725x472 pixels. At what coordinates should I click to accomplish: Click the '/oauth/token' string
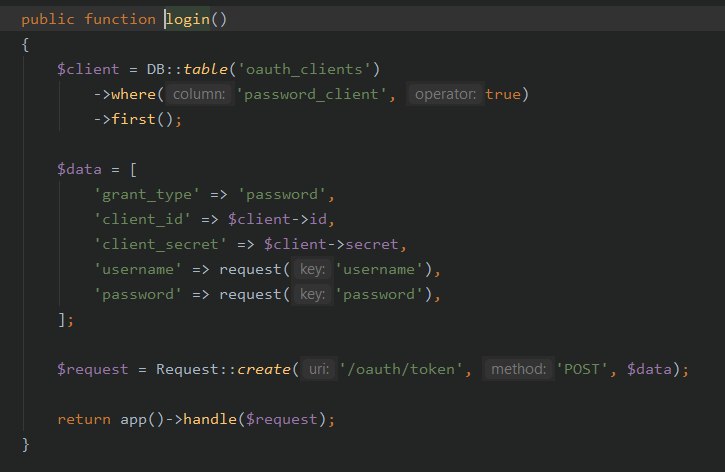pyautogui.click(x=401, y=369)
